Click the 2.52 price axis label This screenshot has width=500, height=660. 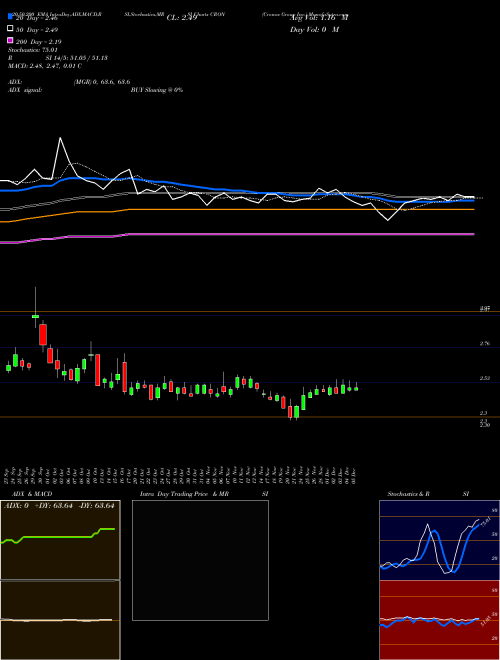pos(484,378)
